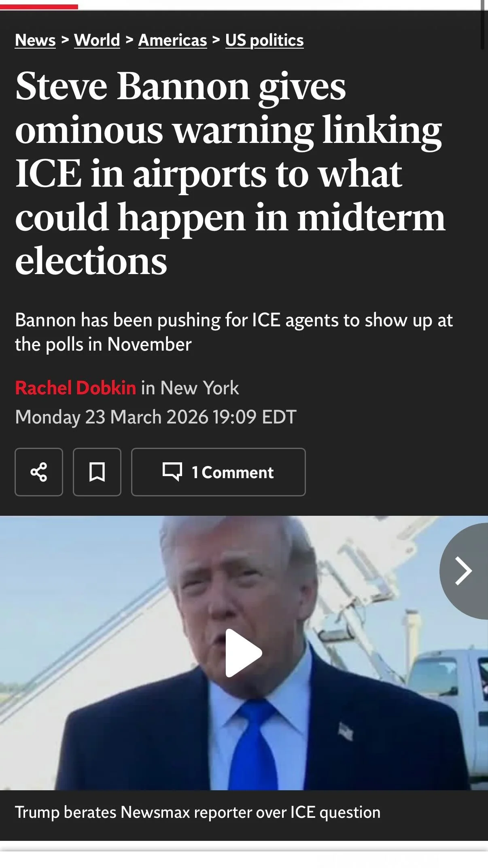Open the 1 Comment section

tap(219, 472)
